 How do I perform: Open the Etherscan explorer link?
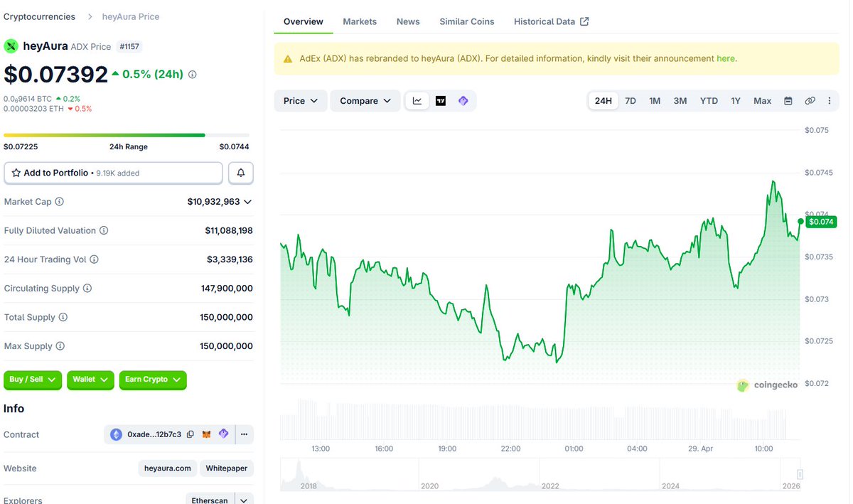(210, 500)
